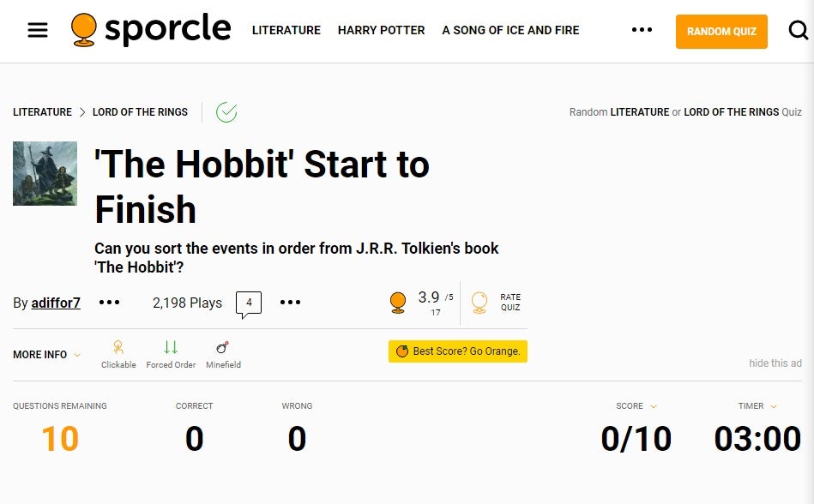Open the Score dropdown arrow
This screenshot has width=814, height=504.
[654, 406]
